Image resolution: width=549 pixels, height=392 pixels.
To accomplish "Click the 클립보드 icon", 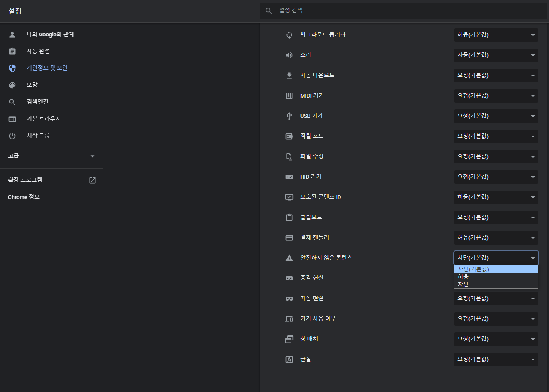I will (289, 218).
